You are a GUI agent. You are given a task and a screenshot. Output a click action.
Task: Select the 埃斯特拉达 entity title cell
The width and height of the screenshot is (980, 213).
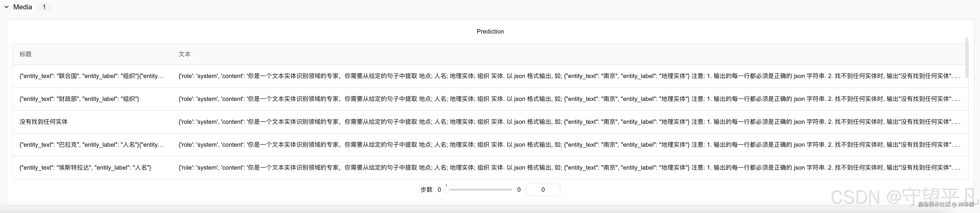[85, 167]
